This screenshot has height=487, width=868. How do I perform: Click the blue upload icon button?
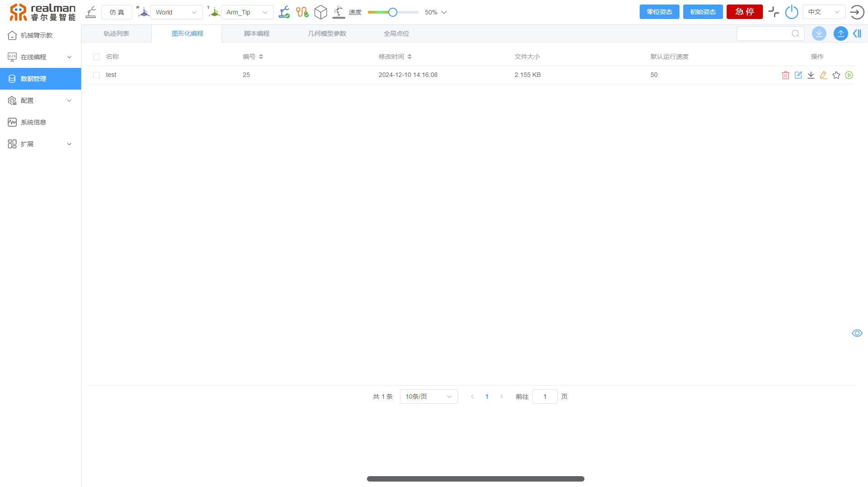(x=840, y=33)
